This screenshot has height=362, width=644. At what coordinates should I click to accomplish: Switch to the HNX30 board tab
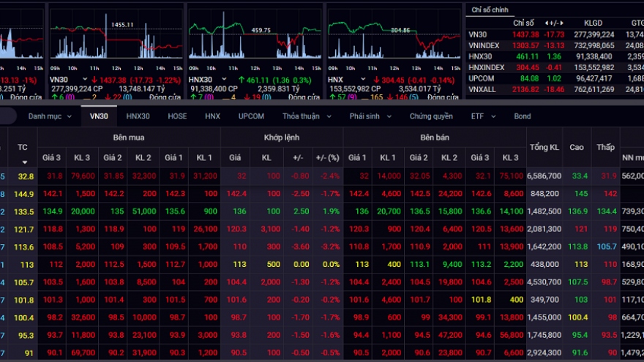click(138, 116)
